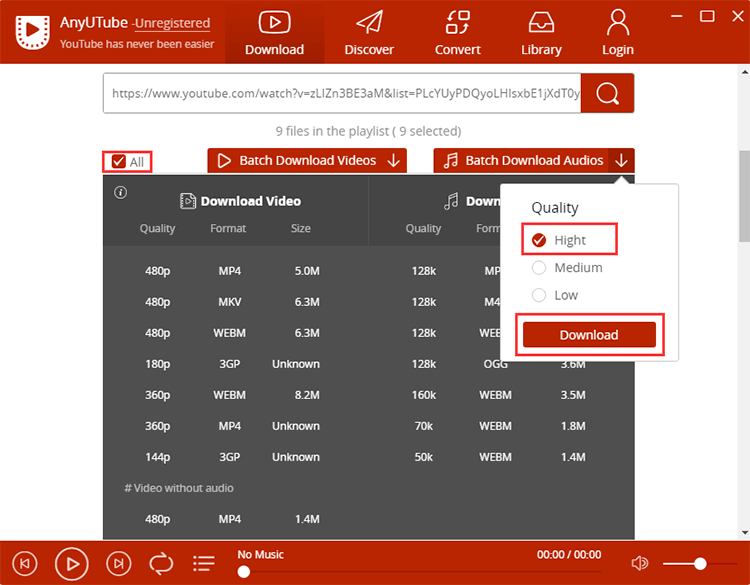Click the Download button in Quality popup
Viewport: 750px width, 585px height.
click(589, 334)
